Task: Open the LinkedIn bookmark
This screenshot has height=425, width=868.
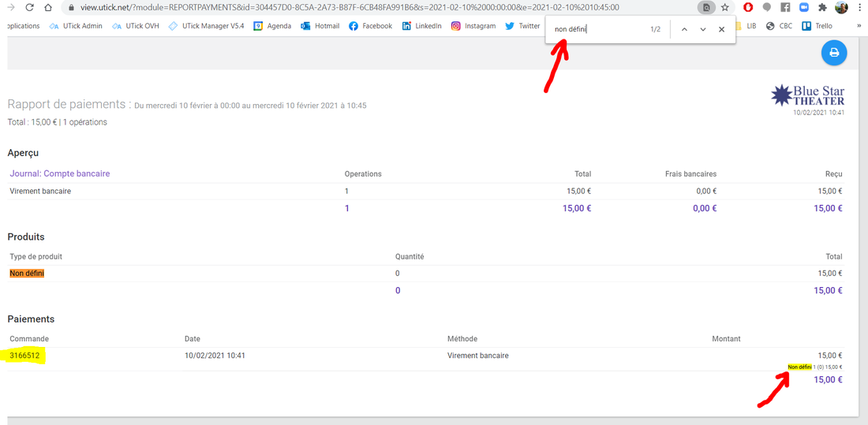Action: click(x=421, y=26)
